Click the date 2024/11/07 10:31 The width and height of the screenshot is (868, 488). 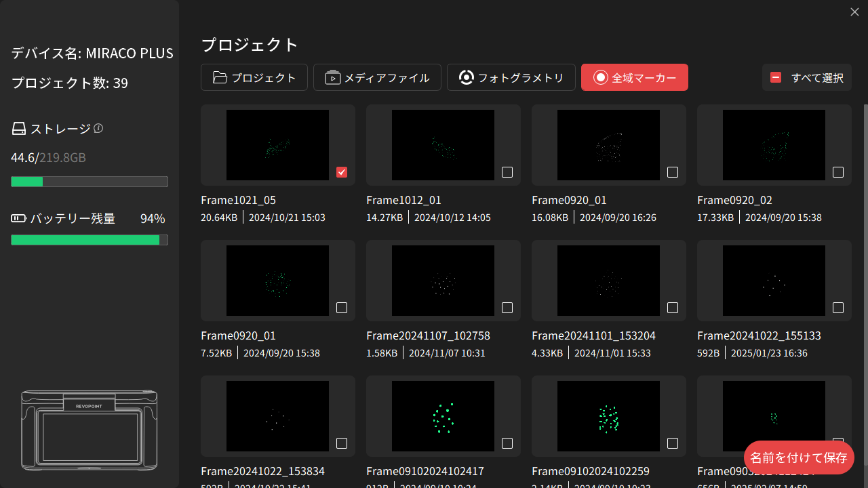(x=447, y=353)
